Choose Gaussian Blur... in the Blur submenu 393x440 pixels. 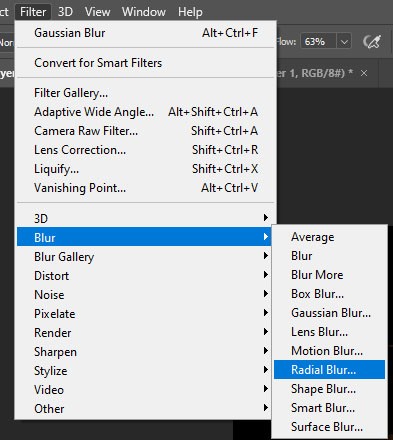[x=329, y=313]
